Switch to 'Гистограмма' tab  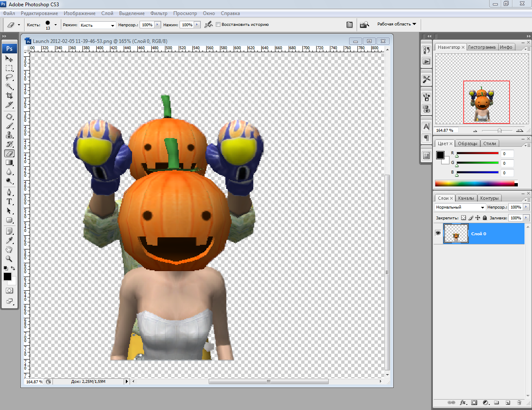point(482,47)
